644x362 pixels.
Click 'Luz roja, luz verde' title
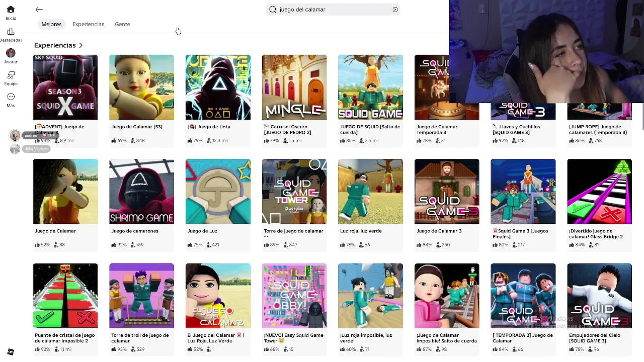click(x=361, y=231)
